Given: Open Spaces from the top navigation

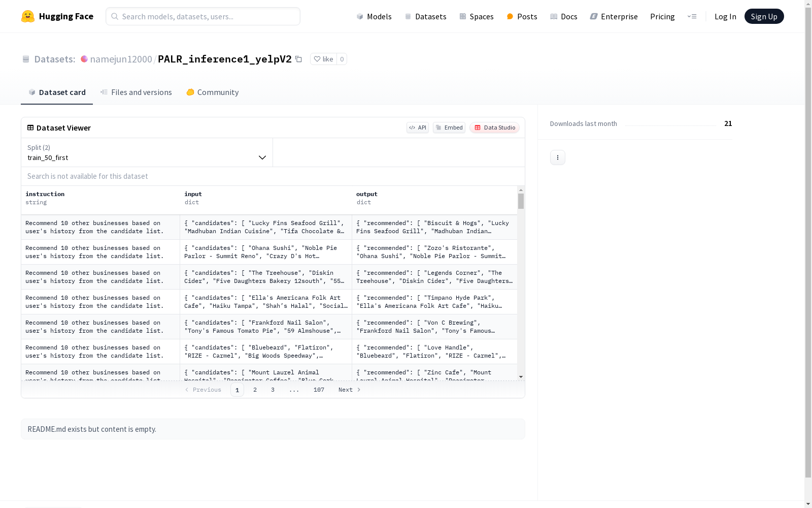Looking at the screenshot, I should point(476,16).
